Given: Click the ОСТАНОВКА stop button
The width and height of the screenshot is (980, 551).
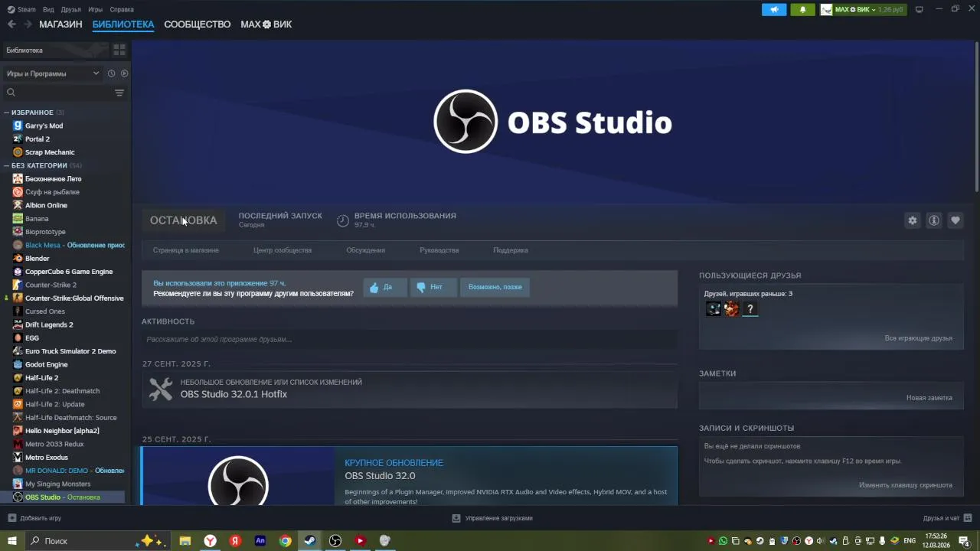Looking at the screenshot, I should pos(183,220).
